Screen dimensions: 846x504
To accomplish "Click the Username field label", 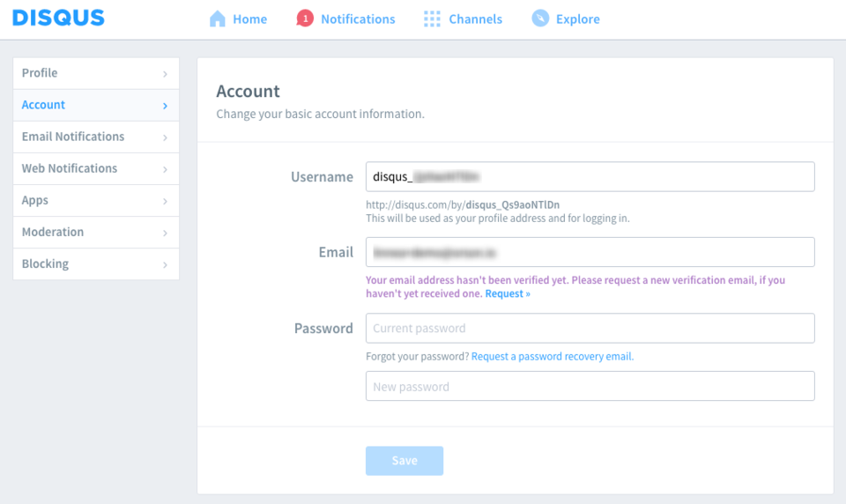I will tap(323, 177).
